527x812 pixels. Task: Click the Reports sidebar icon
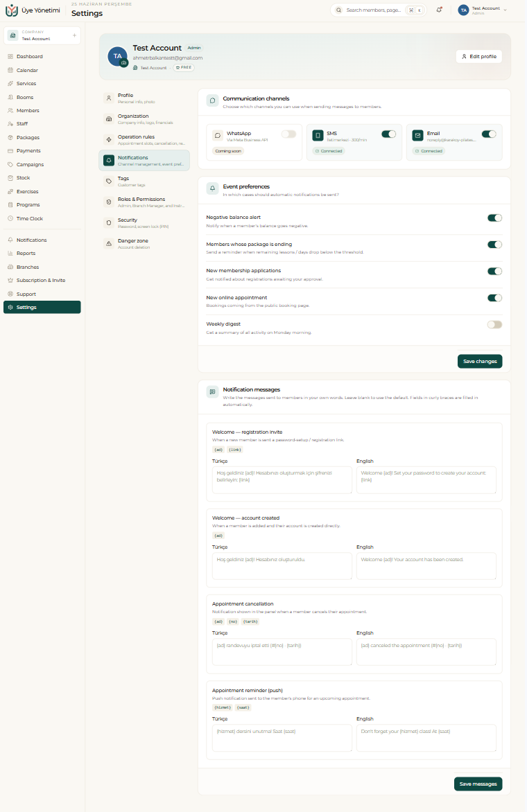(x=10, y=254)
